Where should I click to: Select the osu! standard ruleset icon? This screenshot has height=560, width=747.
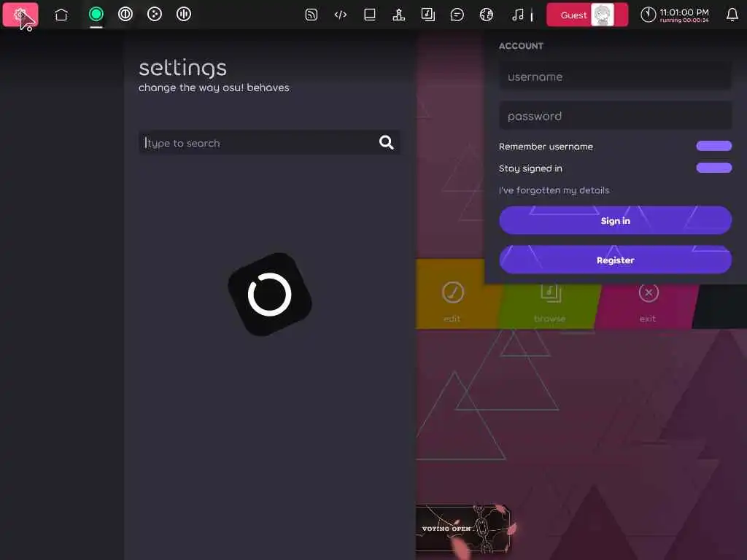[96, 15]
